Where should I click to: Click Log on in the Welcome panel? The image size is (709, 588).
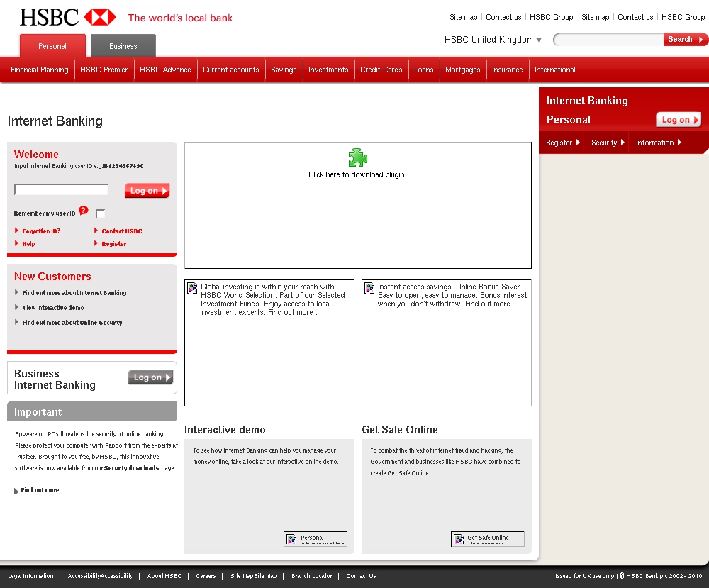tap(147, 190)
